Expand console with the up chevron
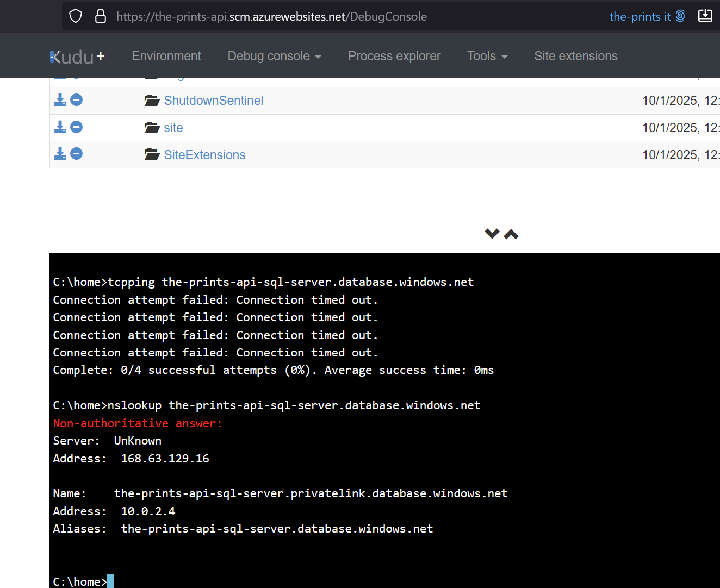The image size is (720, 588). [511, 234]
